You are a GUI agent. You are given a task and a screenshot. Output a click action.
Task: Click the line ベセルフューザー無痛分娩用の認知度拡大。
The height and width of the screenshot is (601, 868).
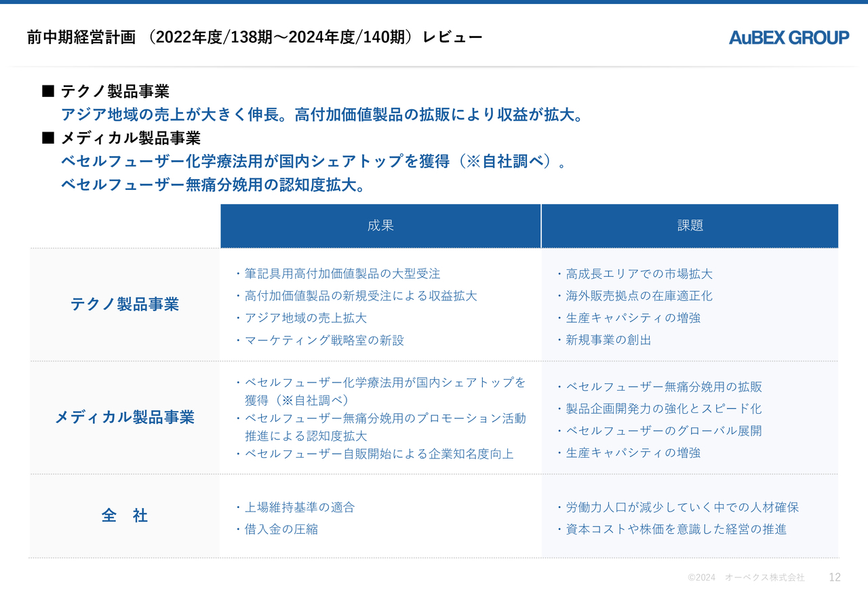(214, 185)
